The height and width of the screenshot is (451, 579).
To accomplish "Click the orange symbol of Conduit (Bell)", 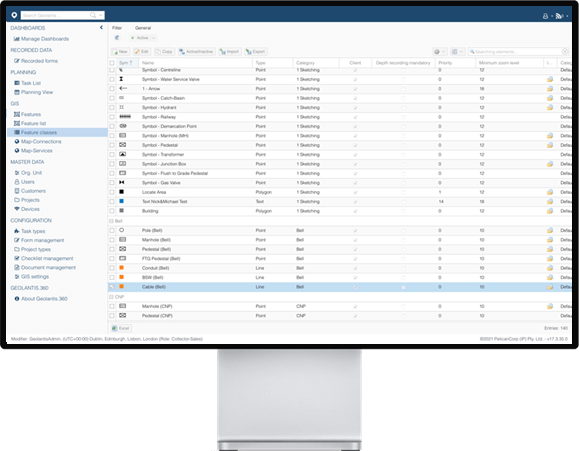I will (121, 268).
